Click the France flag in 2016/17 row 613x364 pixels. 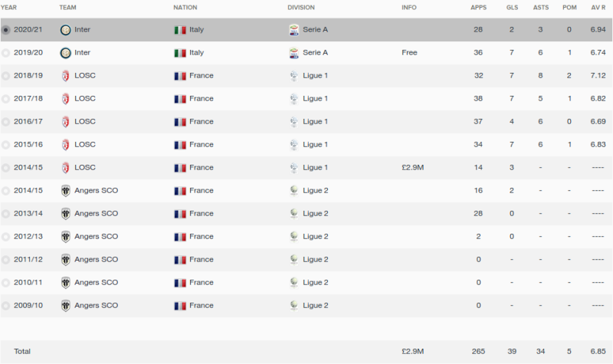(x=180, y=122)
